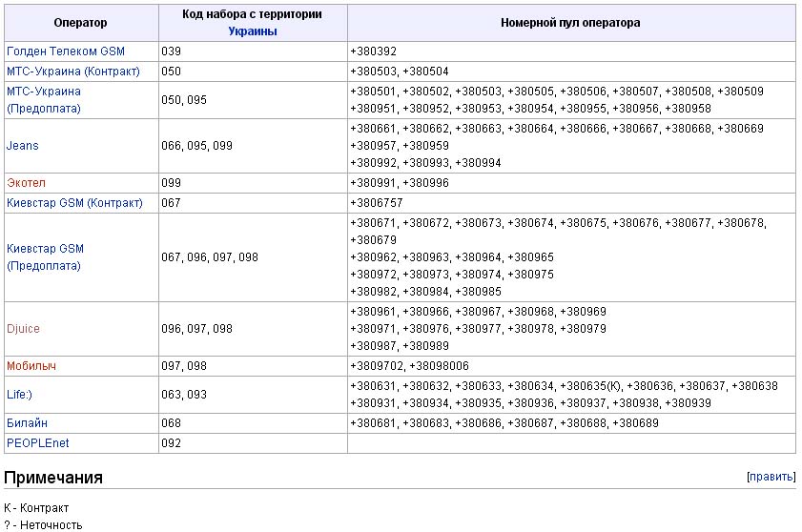Follow the Djuice operator link

tap(23, 328)
